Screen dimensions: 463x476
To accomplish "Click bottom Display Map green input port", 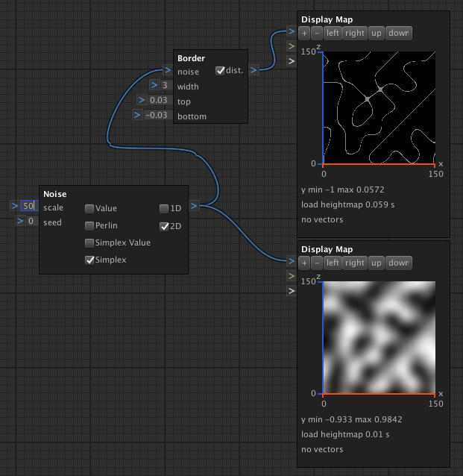I will point(292,276).
